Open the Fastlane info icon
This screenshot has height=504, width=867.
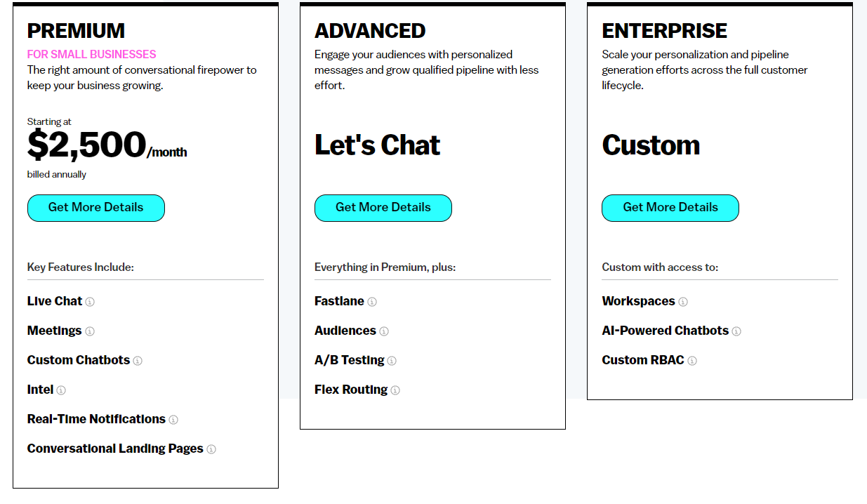tap(372, 302)
